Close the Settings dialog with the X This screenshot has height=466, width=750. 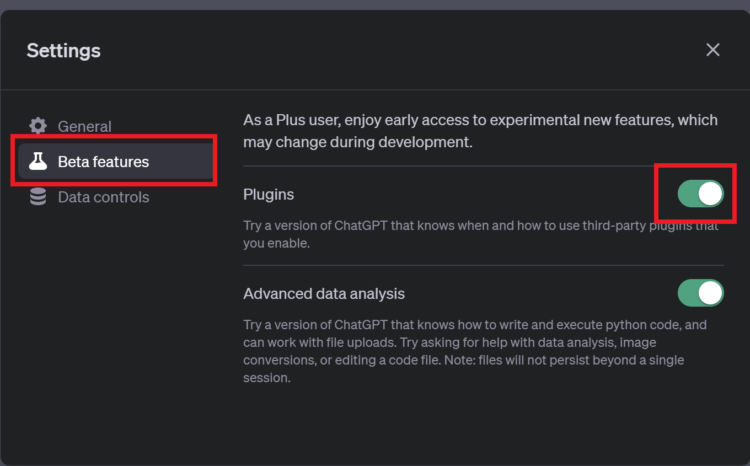(x=713, y=50)
